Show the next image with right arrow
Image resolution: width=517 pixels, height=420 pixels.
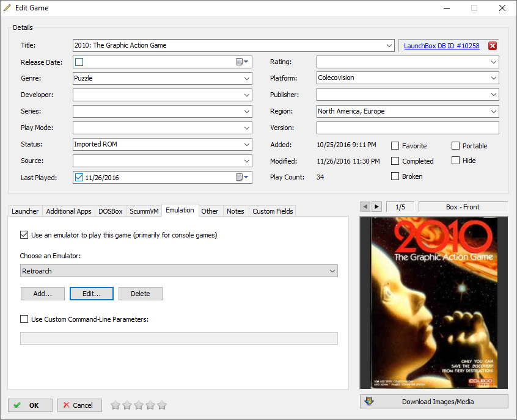(x=376, y=206)
